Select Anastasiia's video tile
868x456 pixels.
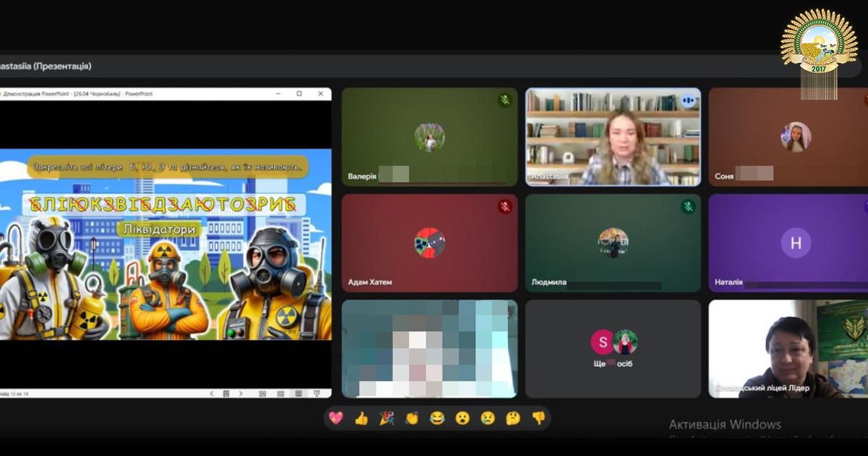pos(613,138)
